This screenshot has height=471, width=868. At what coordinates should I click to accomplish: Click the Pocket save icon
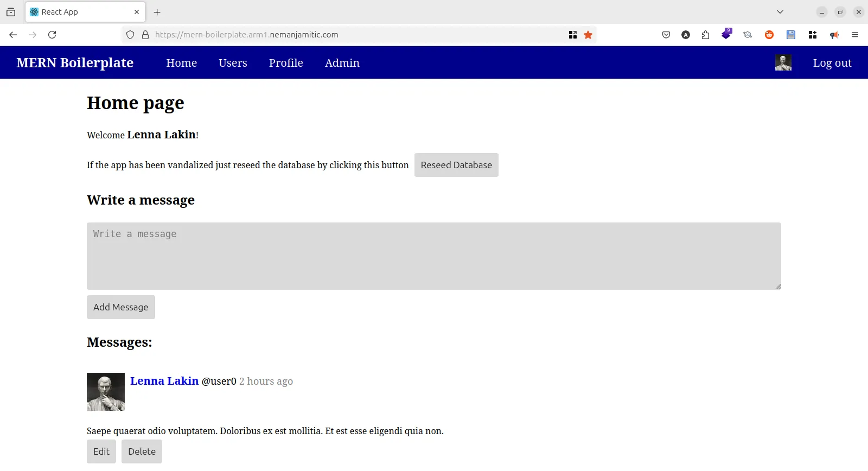[666, 35]
